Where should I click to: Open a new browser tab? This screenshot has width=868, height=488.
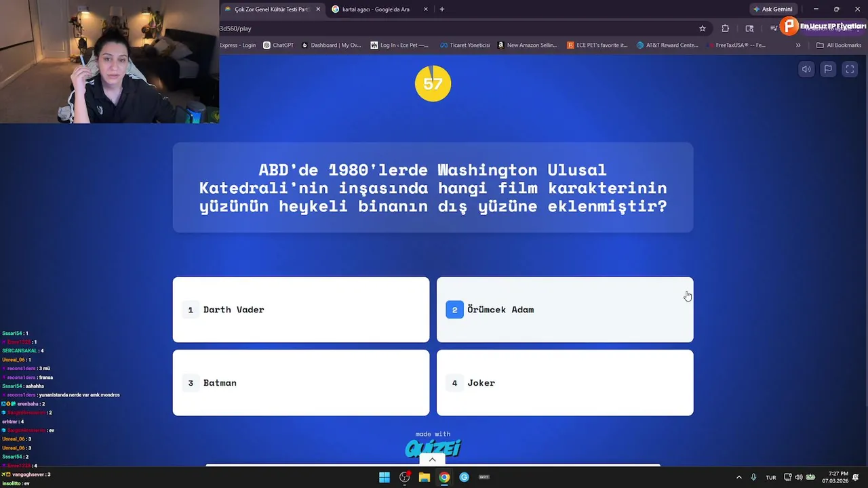pos(442,9)
